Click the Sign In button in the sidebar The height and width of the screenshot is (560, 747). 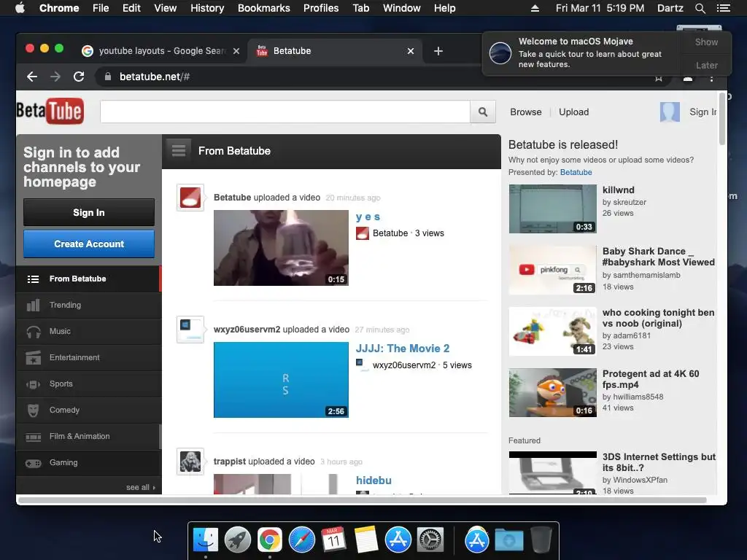89,212
